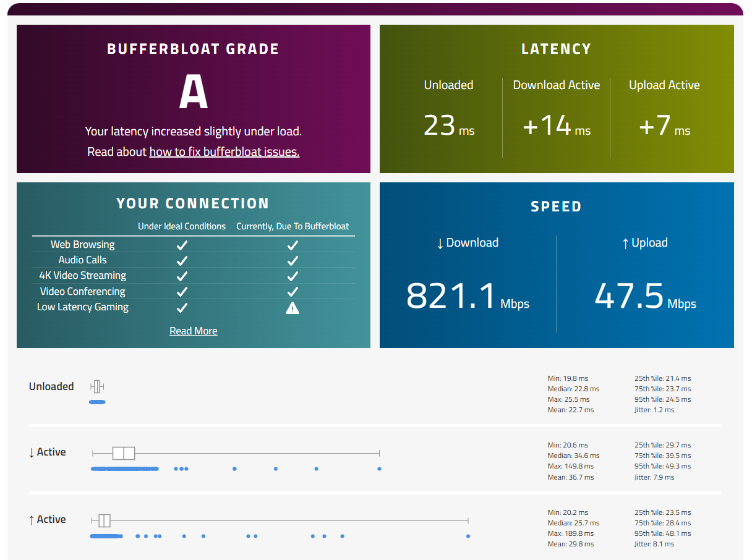Open the how to fix bufferbloat issues link
This screenshot has width=752, height=560.
coord(224,151)
